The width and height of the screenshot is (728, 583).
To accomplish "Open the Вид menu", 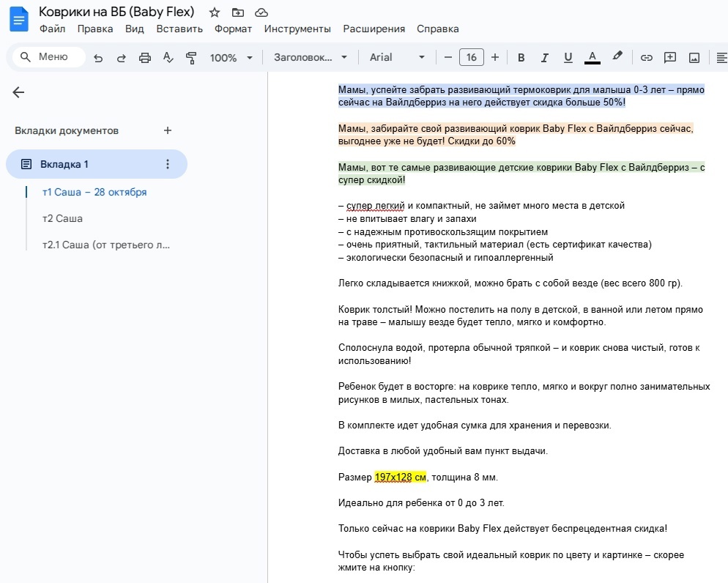I will pyautogui.click(x=135, y=29).
